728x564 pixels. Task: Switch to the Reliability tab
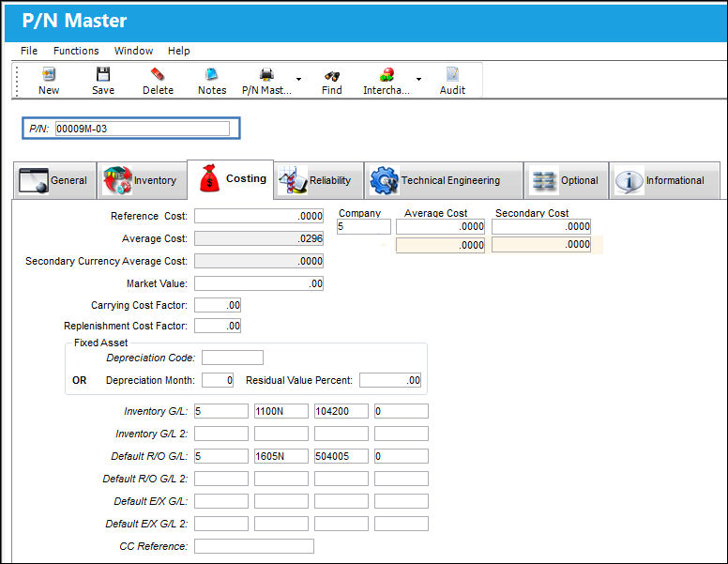(319, 181)
